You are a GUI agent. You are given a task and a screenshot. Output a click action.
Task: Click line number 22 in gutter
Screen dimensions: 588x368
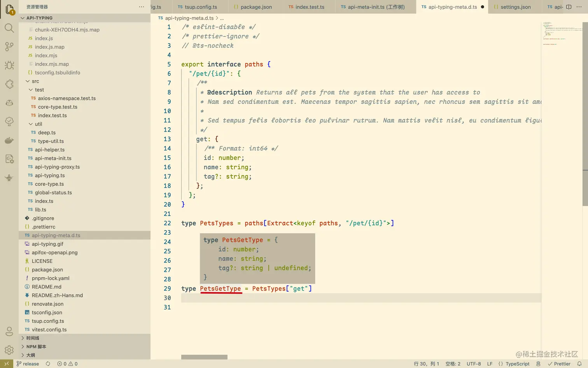pos(167,223)
